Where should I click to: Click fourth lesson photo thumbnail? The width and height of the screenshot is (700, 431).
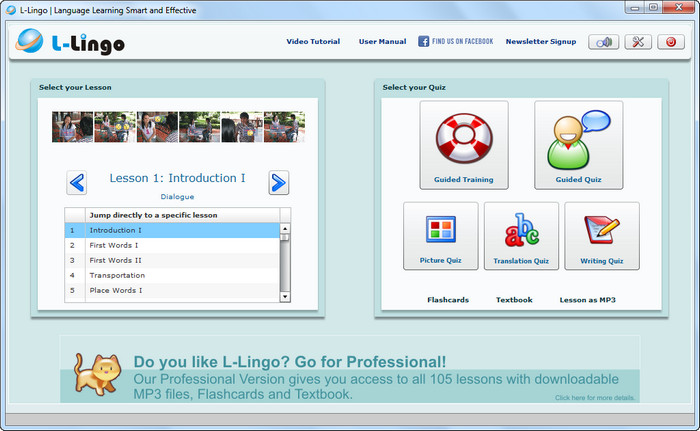200,127
